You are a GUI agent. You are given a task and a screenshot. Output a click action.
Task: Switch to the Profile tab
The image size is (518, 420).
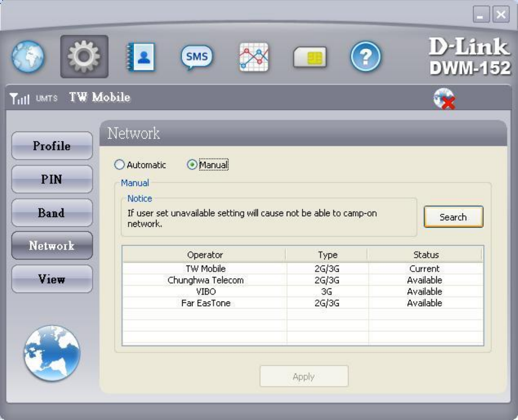click(52, 146)
